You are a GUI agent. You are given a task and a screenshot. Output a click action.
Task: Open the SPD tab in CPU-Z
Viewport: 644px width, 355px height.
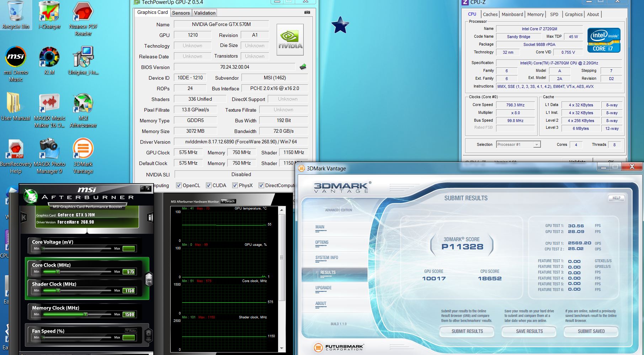[554, 14]
